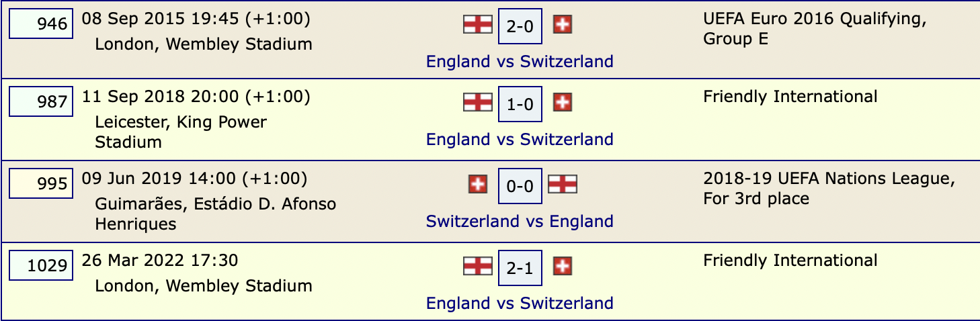Image resolution: width=980 pixels, height=321 pixels.
Task: Click England flag in 2022 Wembley friendly row
Action: coord(478,267)
